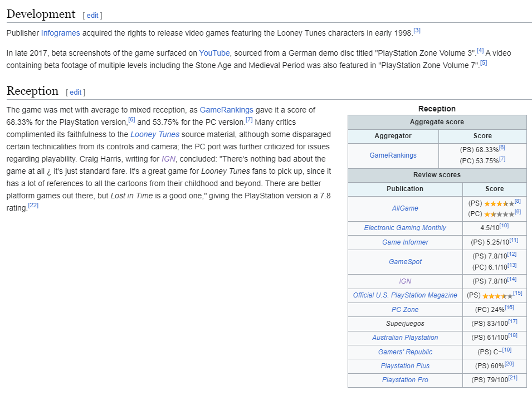The width and height of the screenshot is (532, 400).
Task: Follow citation [6] after PlayStation version text
Action: (x=131, y=119)
